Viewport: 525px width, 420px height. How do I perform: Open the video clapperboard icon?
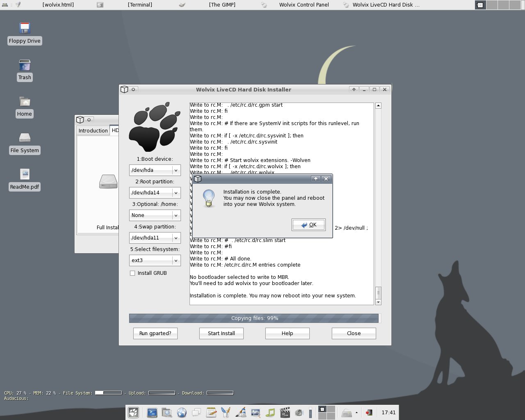click(x=285, y=413)
